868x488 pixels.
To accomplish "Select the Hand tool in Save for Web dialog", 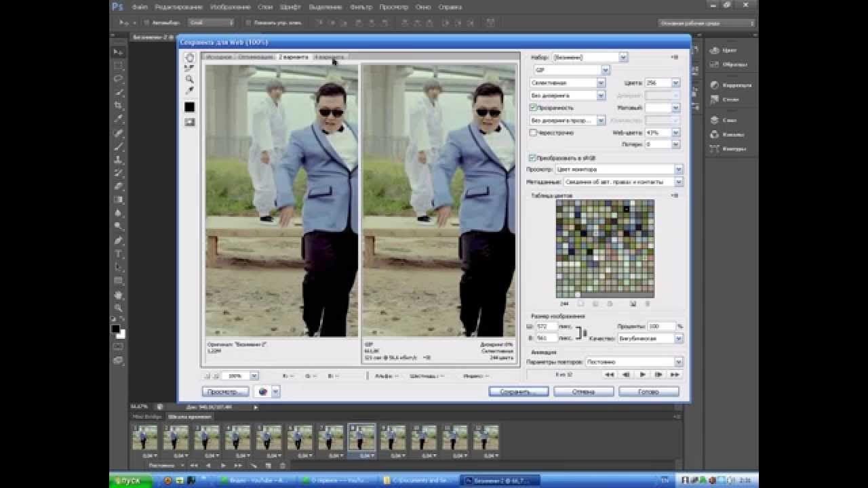I will [x=190, y=58].
